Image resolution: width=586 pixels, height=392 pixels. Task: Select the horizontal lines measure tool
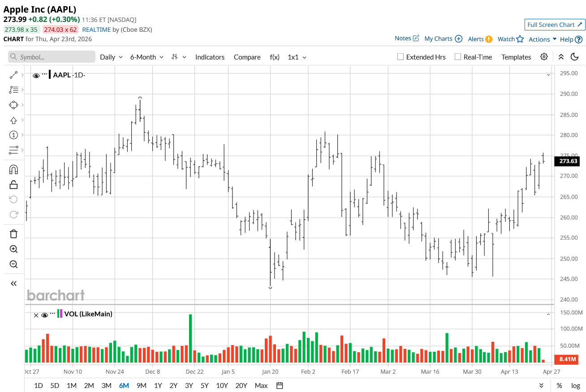click(13, 150)
